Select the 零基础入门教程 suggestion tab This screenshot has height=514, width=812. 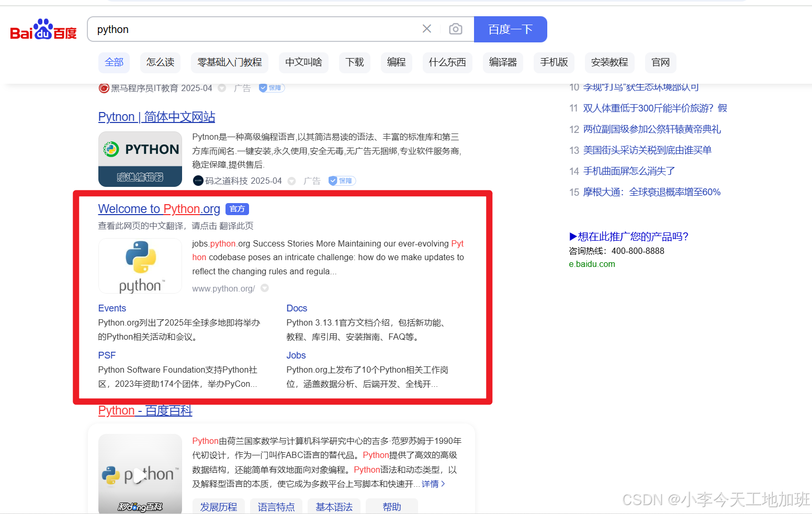pyautogui.click(x=230, y=62)
